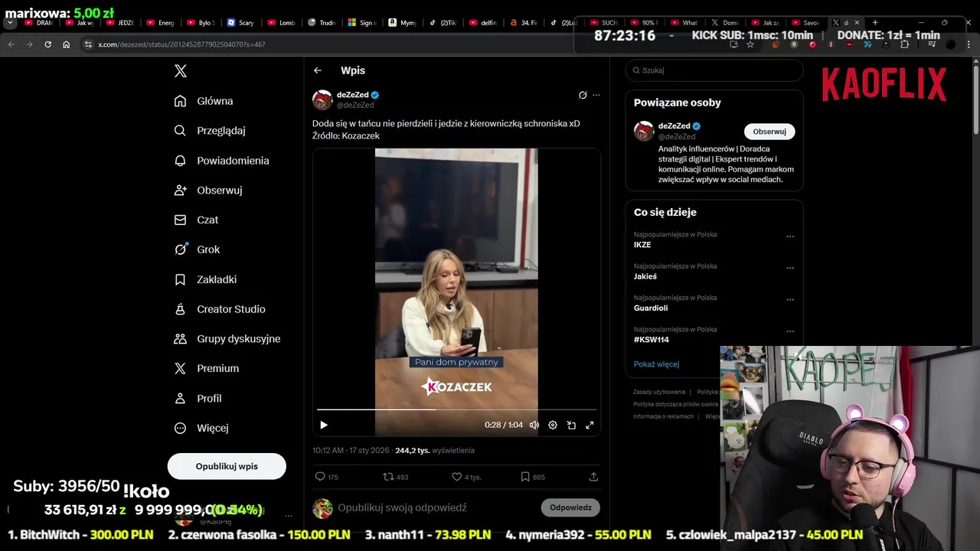Expand Więcej menu in sidebar
This screenshot has width=980, height=551.
coord(201,428)
